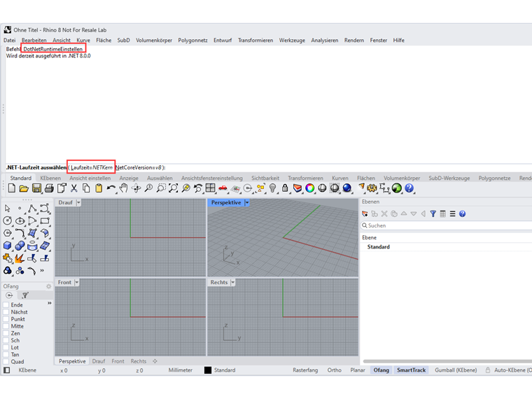The width and height of the screenshot is (532, 399).
Task: Click the blue help question mark in the toolbar
Action: coord(409,188)
